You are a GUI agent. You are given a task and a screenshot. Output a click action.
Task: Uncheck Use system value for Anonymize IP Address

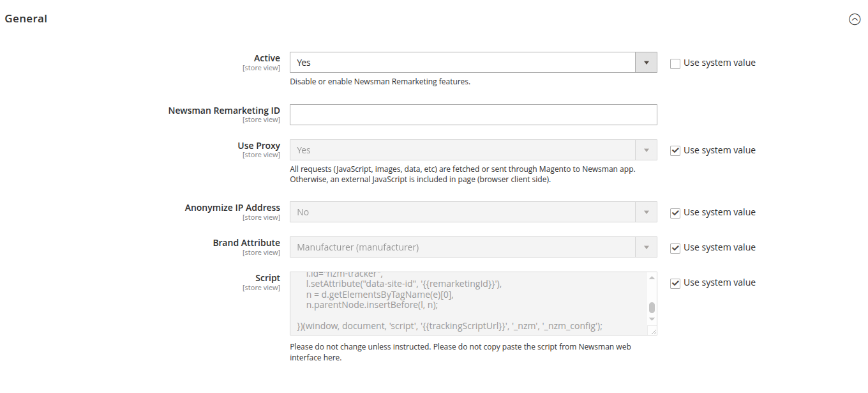coord(675,213)
